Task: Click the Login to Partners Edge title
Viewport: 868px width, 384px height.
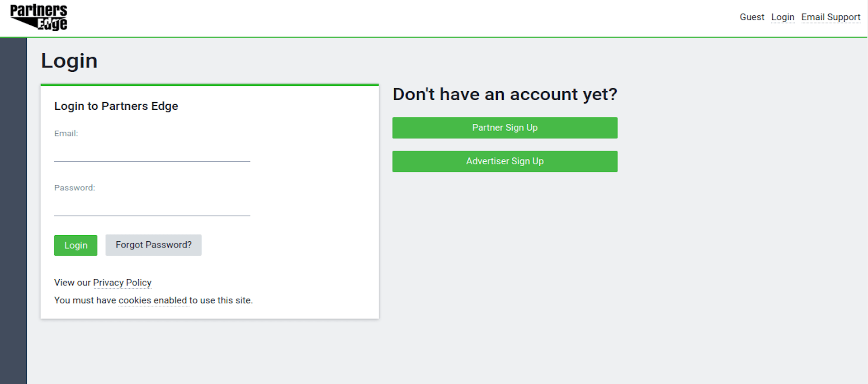Action: [x=116, y=106]
